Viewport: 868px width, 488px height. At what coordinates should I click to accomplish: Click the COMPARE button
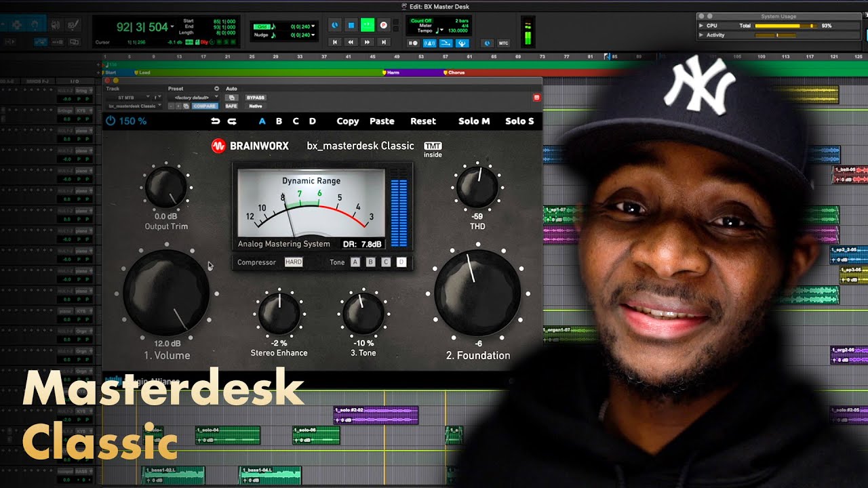[x=205, y=106]
